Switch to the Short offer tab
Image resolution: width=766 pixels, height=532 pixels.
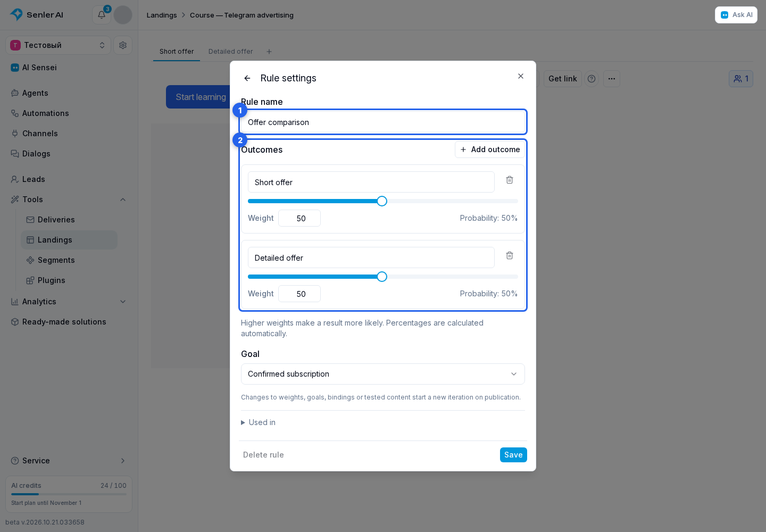click(177, 52)
